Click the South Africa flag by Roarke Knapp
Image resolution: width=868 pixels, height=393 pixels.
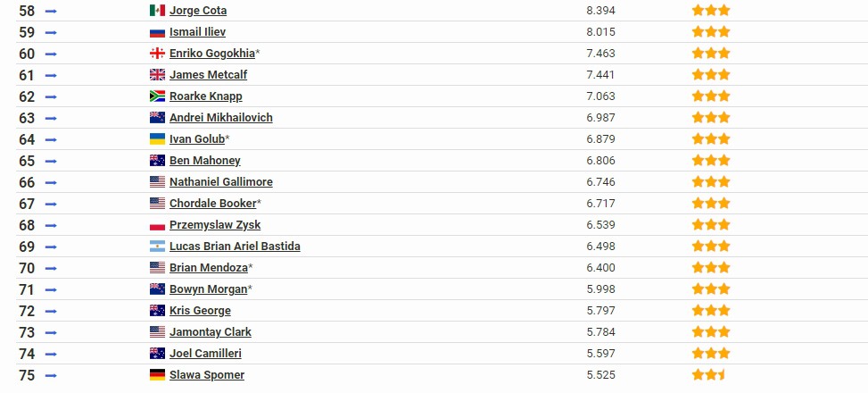coord(157,96)
